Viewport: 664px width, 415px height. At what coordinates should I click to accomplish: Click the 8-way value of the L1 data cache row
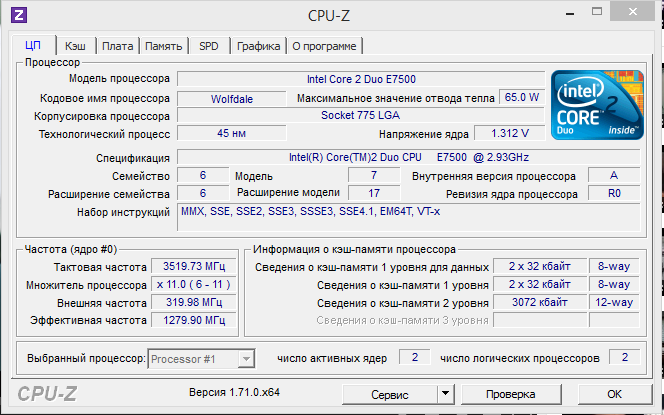pos(614,266)
